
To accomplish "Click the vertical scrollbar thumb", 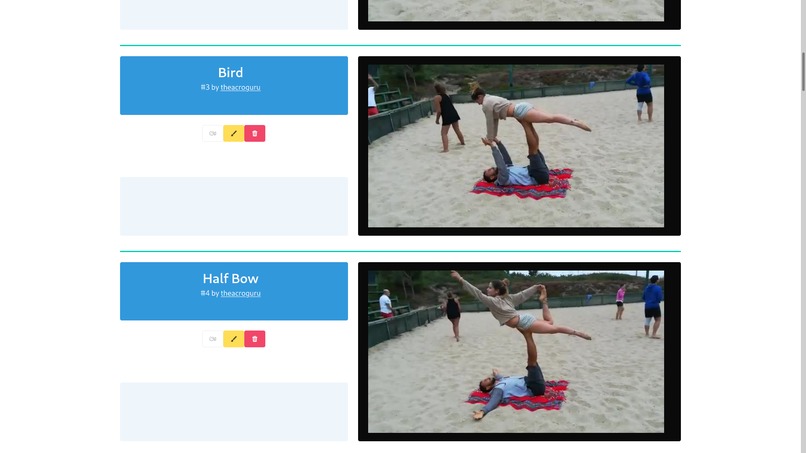I will pyautogui.click(x=803, y=71).
